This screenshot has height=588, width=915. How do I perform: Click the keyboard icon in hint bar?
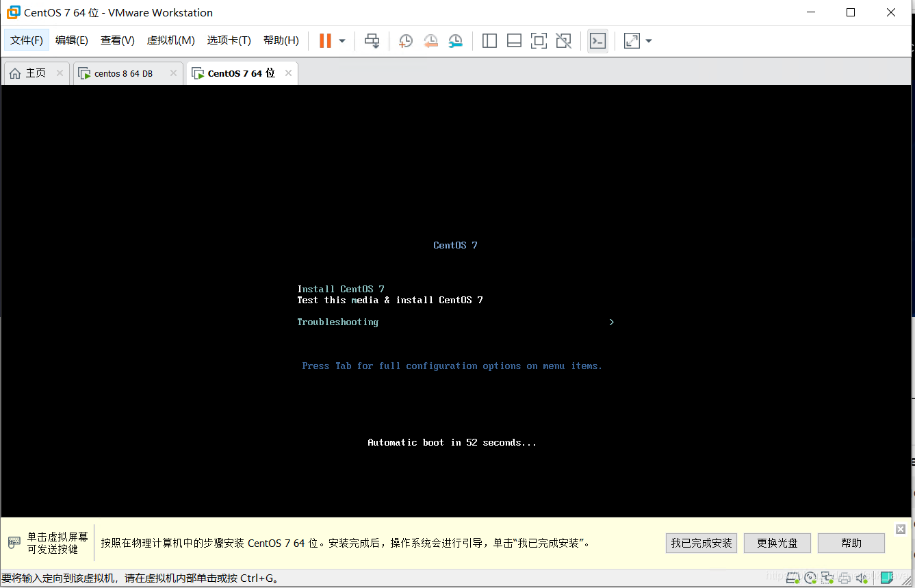pyautogui.click(x=14, y=543)
